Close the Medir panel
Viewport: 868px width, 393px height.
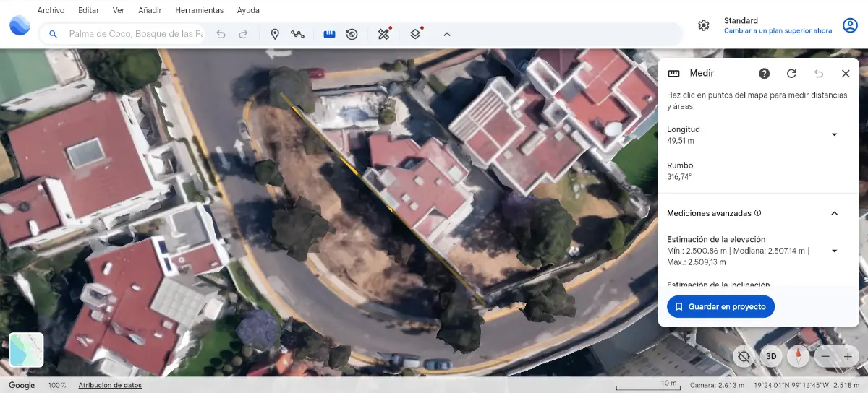(846, 74)
